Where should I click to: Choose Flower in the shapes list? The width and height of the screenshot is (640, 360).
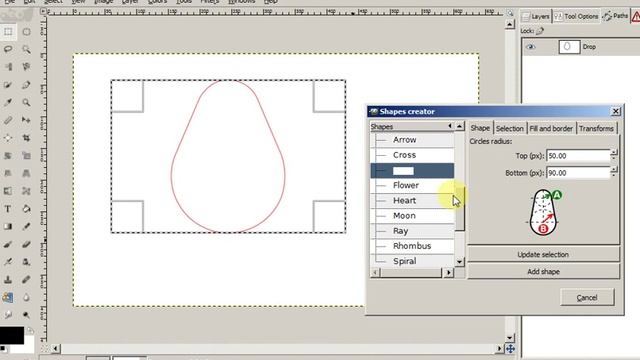(x=412, y=185)
